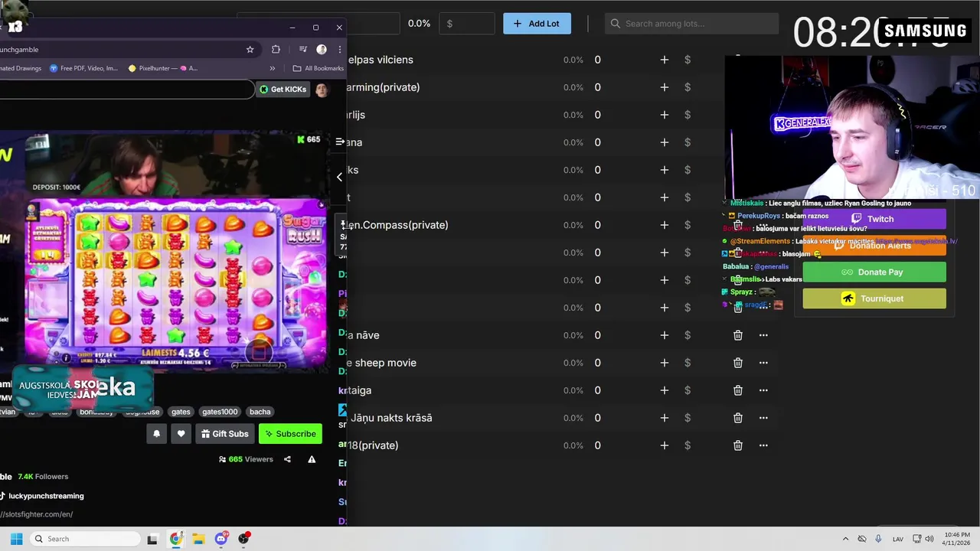Screen dimensions: 980x551
Task: Click the dollar icon on the taiga row
Action: [688, 390]
